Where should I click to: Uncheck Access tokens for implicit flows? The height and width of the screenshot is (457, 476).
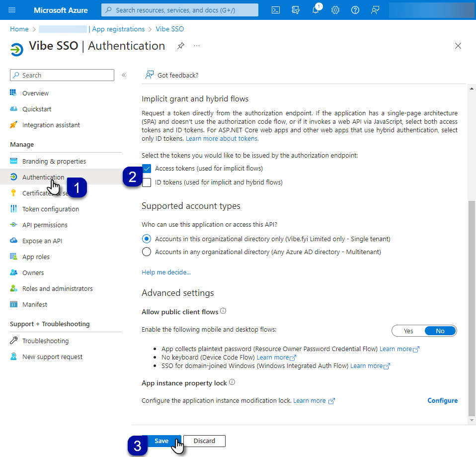(146, 169)
